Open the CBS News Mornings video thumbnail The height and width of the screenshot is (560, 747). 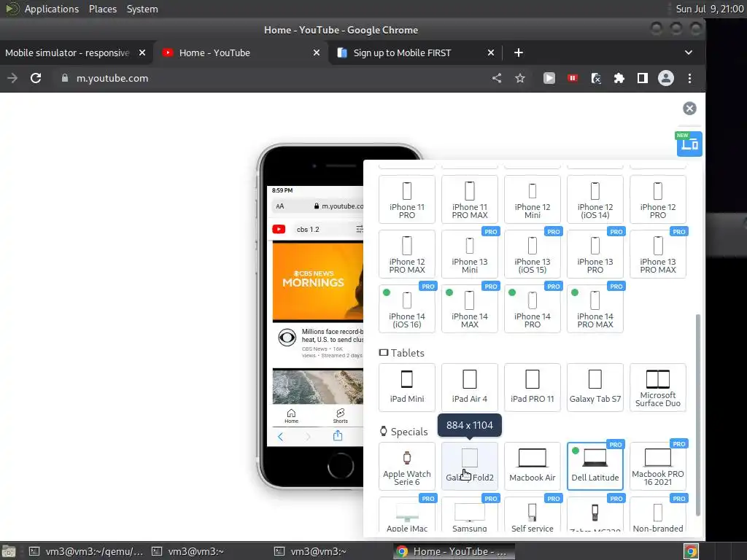(x=318, y=281)
